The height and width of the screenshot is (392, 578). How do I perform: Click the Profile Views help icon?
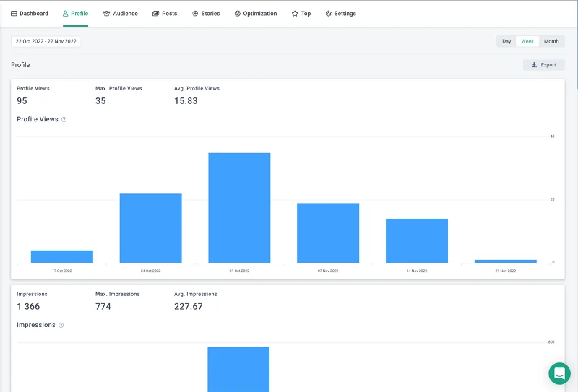pos(64,120)
